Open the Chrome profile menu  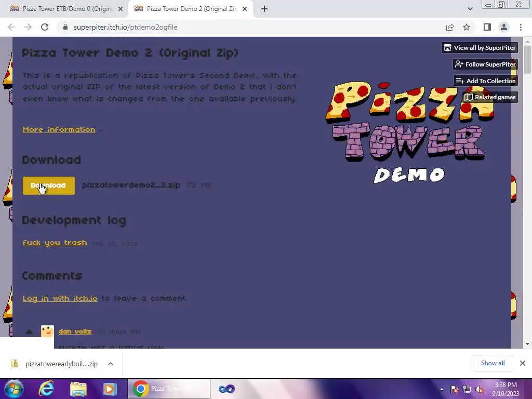point(504,27)
